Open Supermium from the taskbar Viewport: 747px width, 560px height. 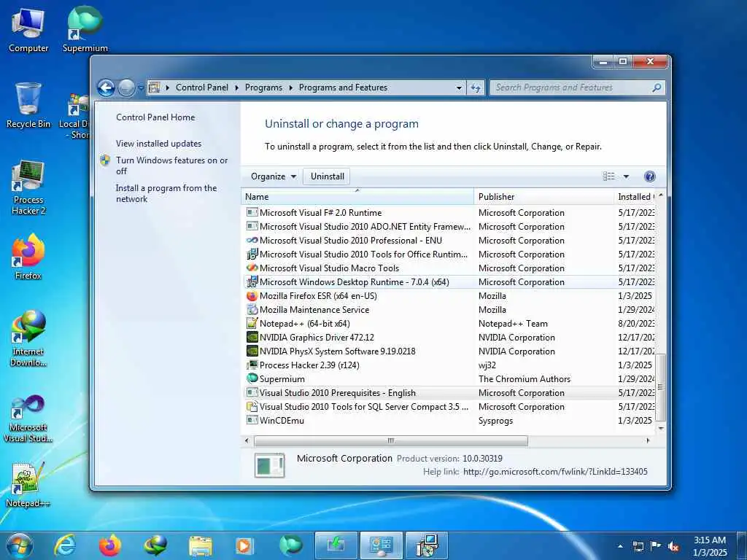tap(290, 545)
